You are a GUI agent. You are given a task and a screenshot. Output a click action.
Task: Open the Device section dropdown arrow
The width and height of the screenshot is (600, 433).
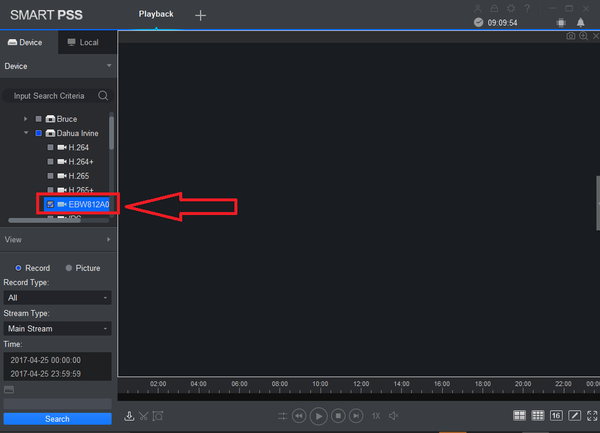(109, 66)
